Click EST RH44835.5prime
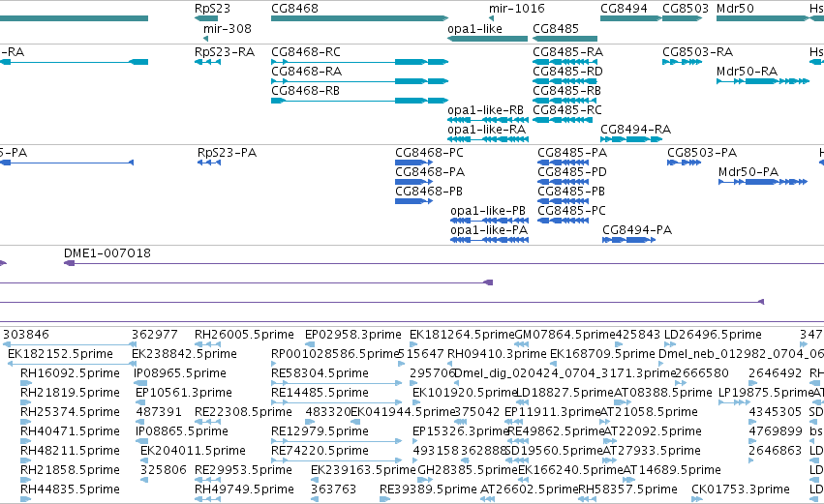 70,489
